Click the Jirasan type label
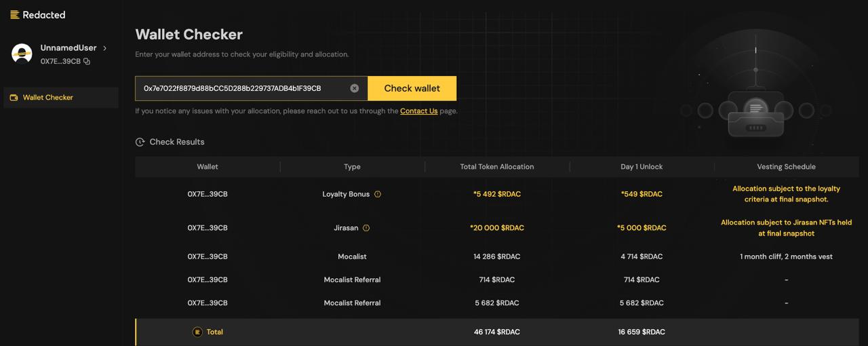This screenshot has height=346, width=868. click(x=346, y=228)
